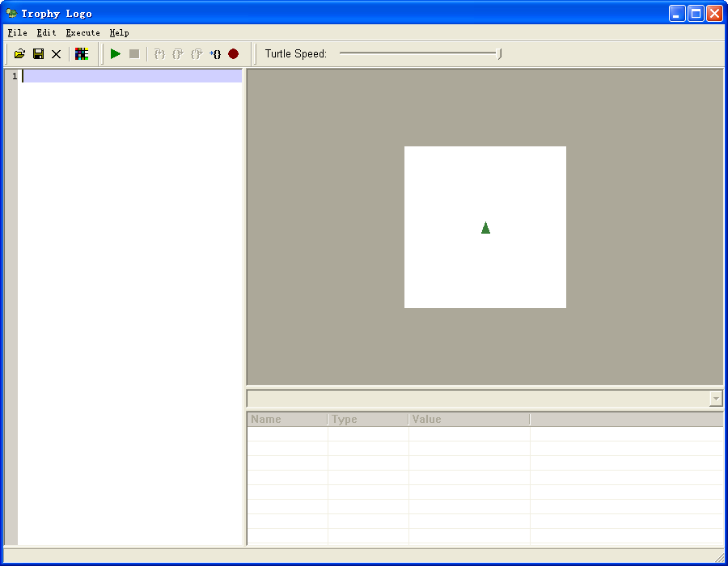Image resolution: width=728 pixels, height=566 pixels.
Task: Click line 1 in the code editor
Action: pyautogui.click(x=129, y=76)
